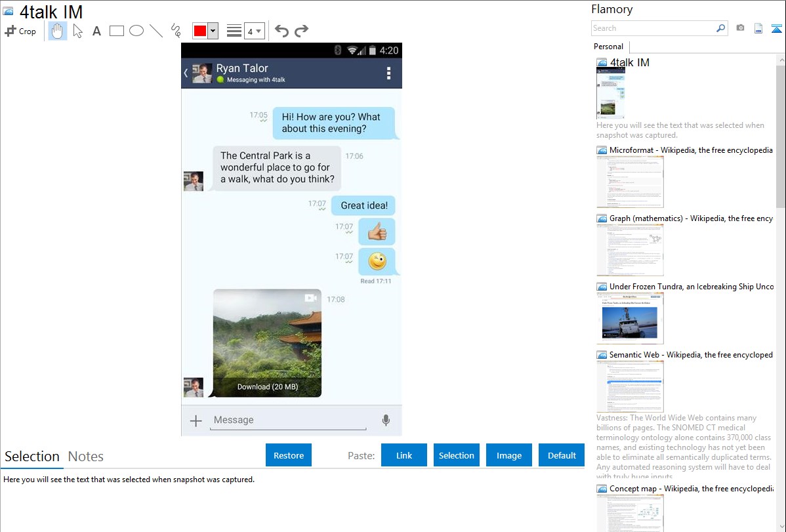Image resolution: width=786 pixels, height=532 pixels.
Task: Click the "Read 17:11" status text
Action: [x=375, y=281]
